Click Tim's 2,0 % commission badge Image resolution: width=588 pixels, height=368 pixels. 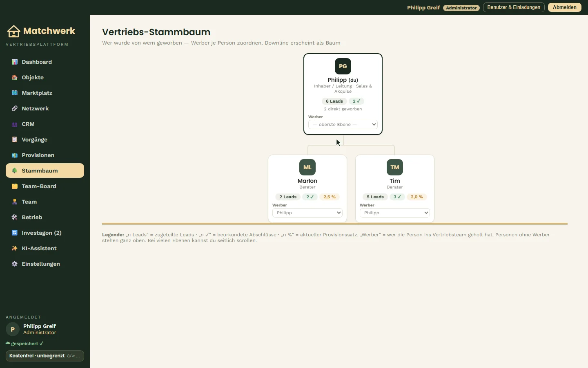click(x=417, y=197)
